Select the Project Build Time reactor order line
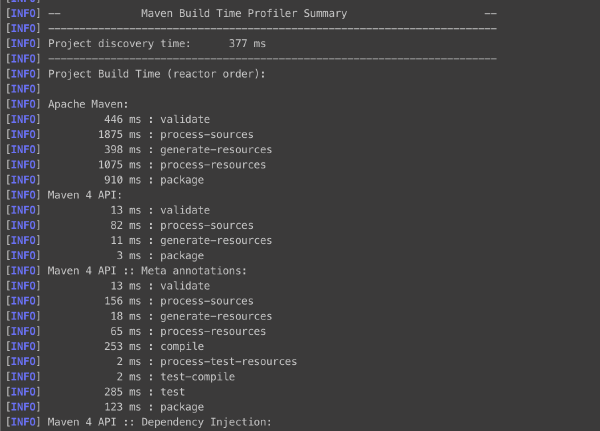 pyautogui.click(x=156, y=74)
